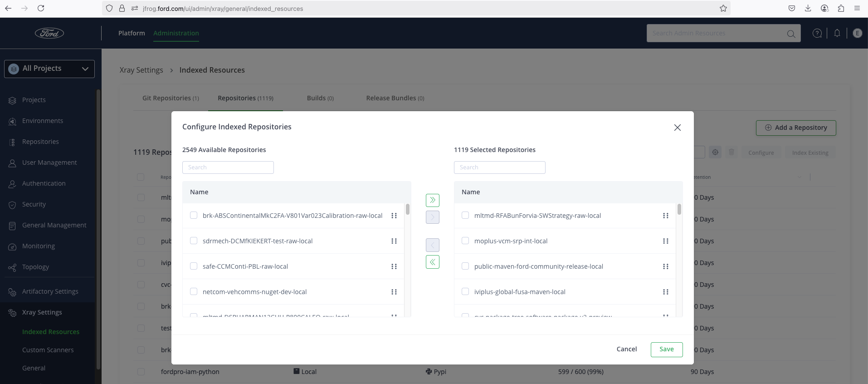The image size is (868, 384).
Task: Expand Xray Settings sidebar section
Action: 42,312
